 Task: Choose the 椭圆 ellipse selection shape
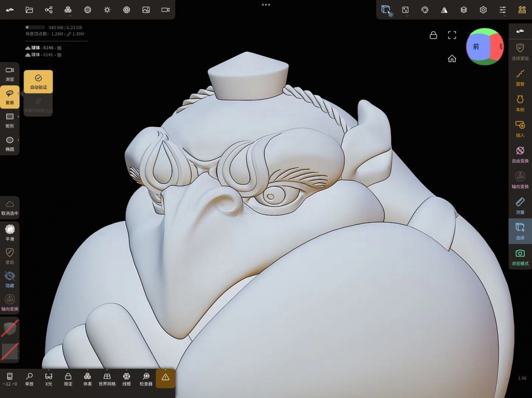(10, 144)
